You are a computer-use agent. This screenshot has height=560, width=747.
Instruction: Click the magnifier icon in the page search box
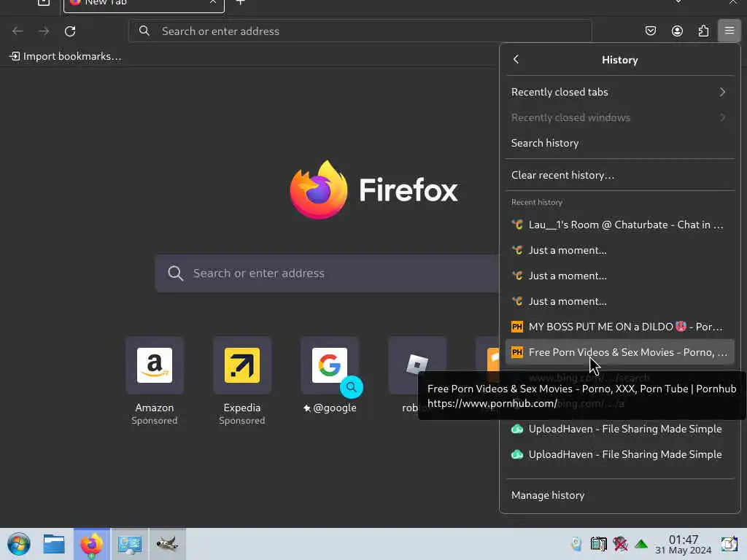(175, 273)
